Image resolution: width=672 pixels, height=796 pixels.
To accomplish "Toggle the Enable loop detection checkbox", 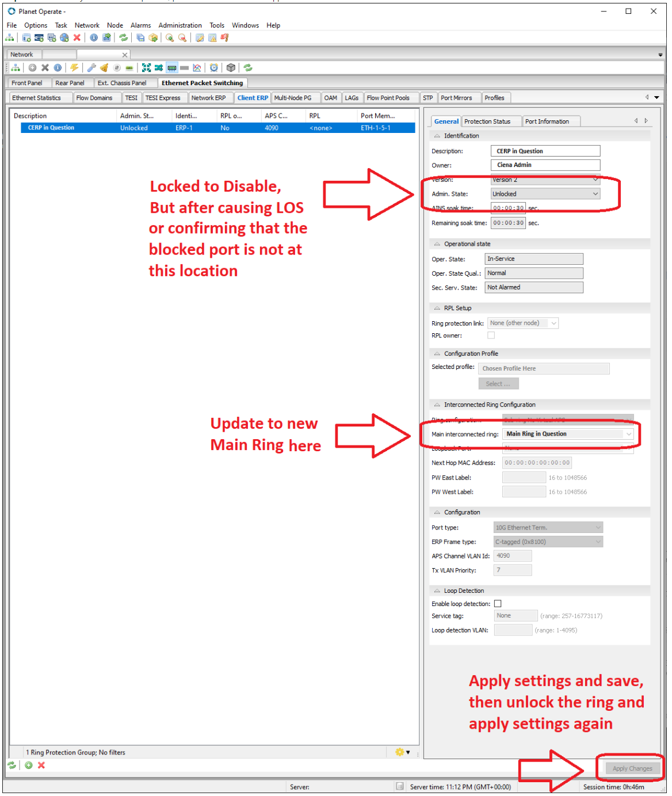I will tap(498, 603).
